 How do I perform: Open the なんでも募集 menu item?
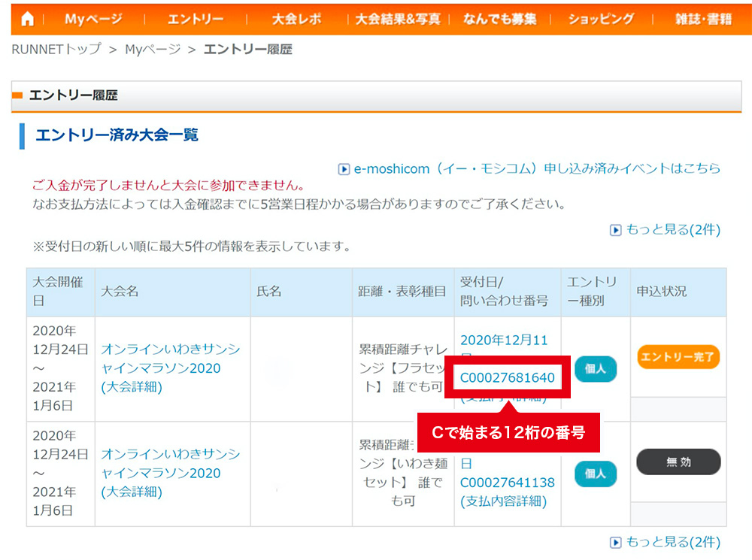pos(499,19)
